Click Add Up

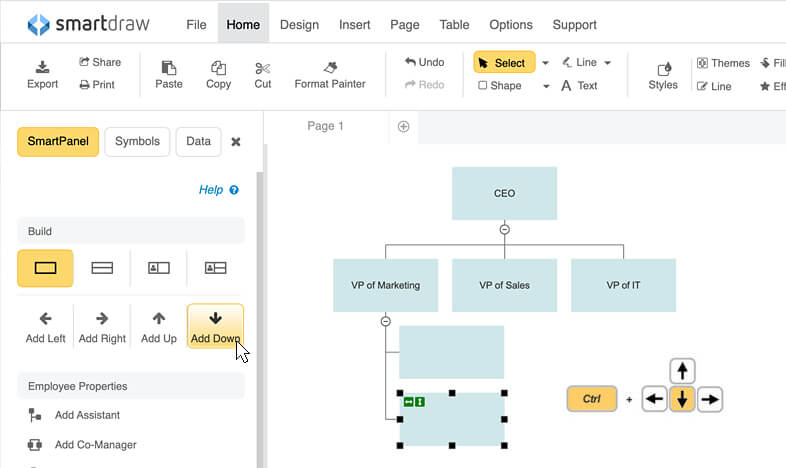[159, 327]
